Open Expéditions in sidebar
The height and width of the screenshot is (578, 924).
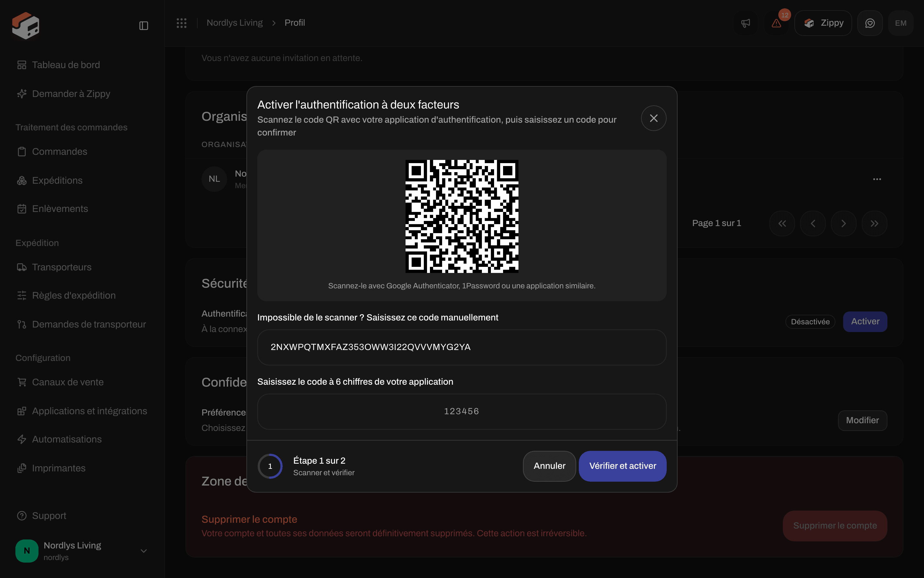pos(82,180)
